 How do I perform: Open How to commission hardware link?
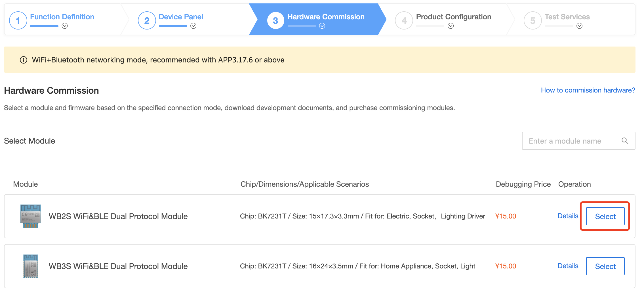click(587, 90)
